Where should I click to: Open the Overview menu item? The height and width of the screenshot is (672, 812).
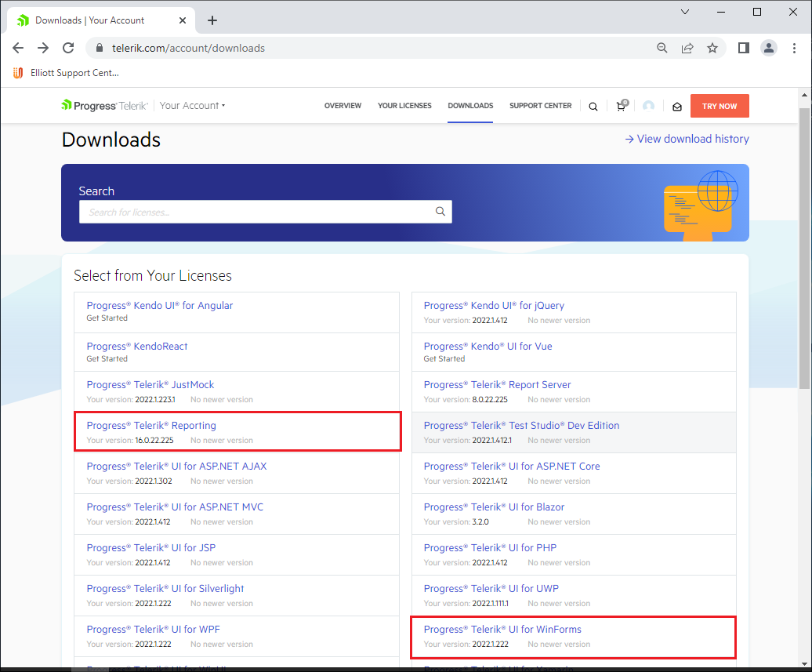[x=343, y=106]
